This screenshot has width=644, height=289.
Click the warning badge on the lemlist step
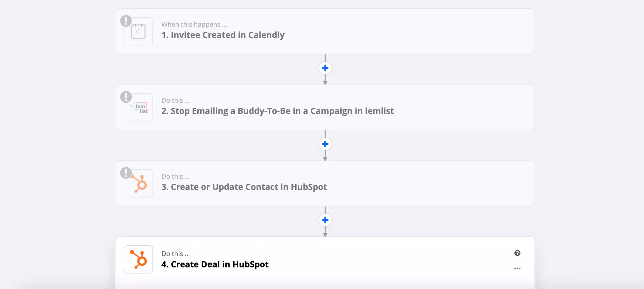(x=126, y=97)
